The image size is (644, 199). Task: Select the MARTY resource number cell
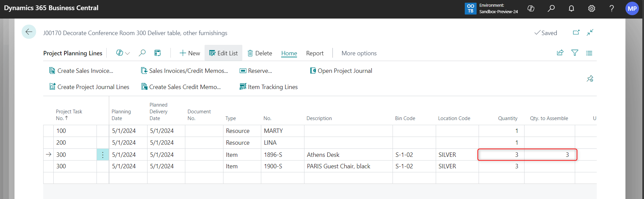click(x=283, y=131)
